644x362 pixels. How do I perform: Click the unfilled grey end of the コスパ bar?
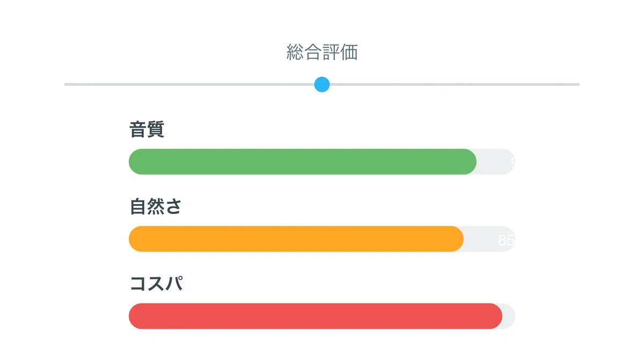(x=509, y=316)
